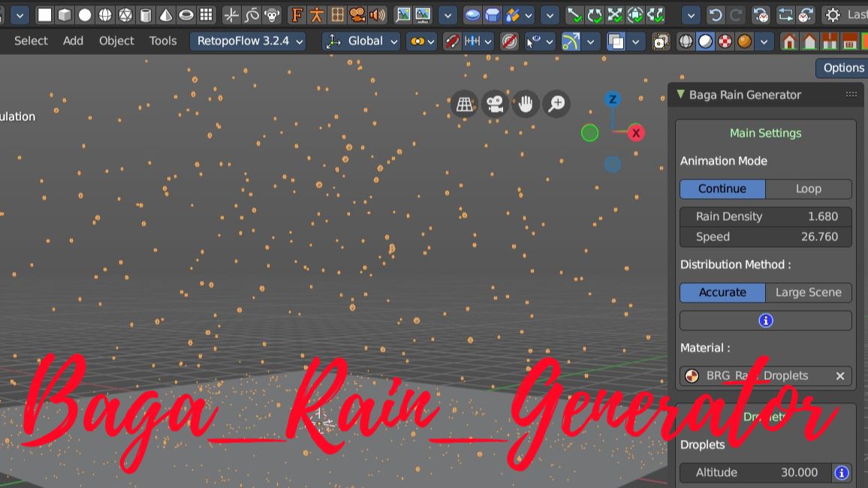Click the Rain Density value slider

click(766, 216)
